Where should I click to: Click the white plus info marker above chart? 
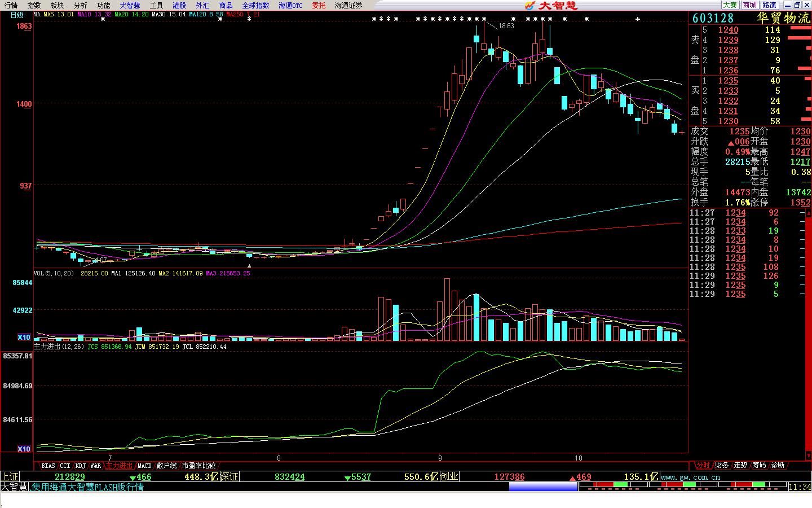[x=638, y=19]
